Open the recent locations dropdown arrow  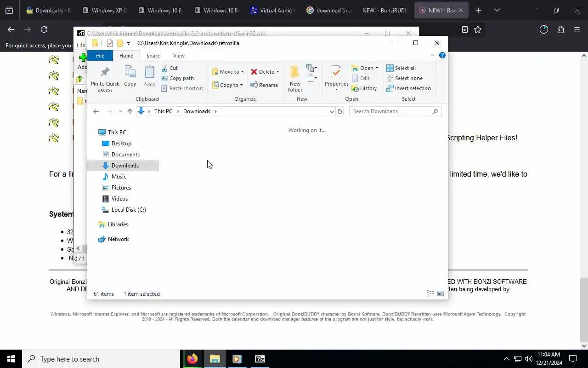tap(120, 111)
